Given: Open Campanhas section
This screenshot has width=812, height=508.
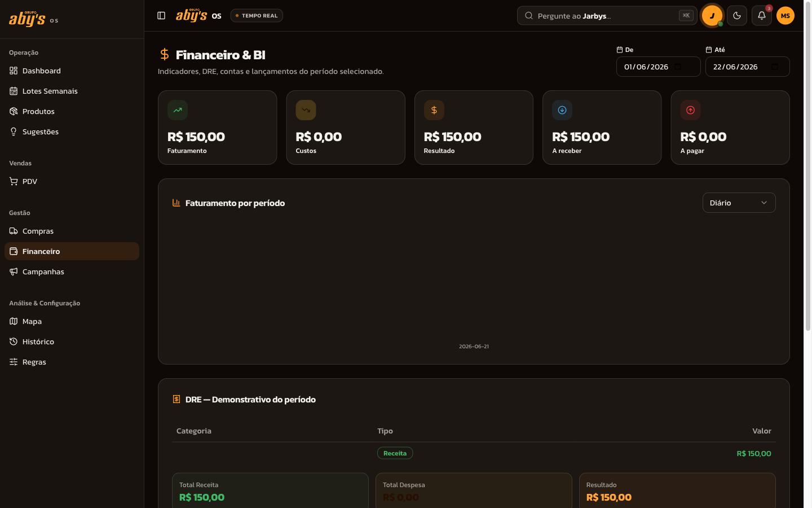Looking at the screenshot, I should (72, 271).
